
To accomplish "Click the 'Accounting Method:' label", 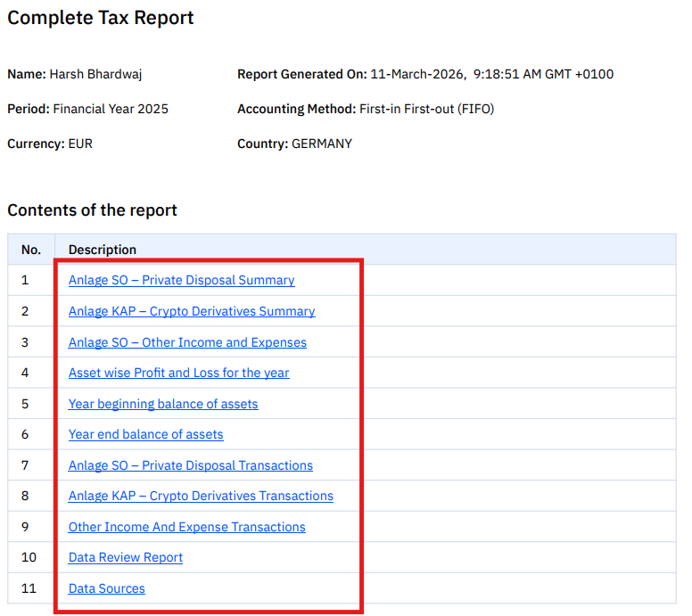I will coord(297,109).
